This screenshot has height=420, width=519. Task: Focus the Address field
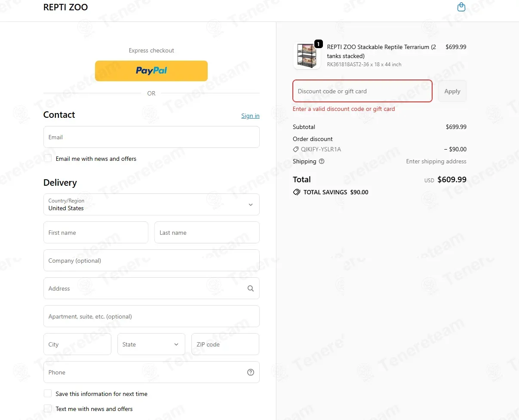coord(151,288)
